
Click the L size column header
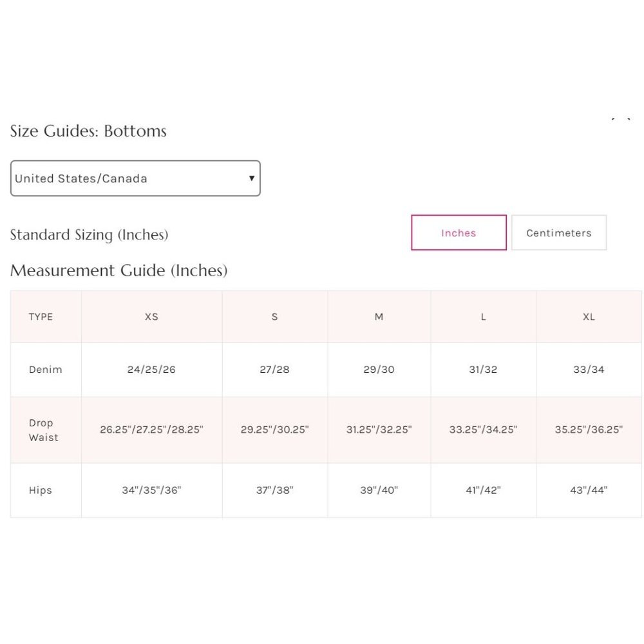[x=483, y=317]
